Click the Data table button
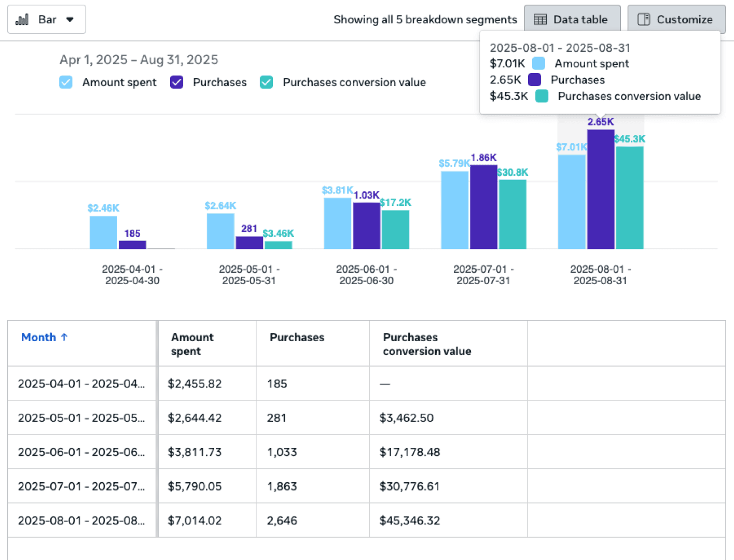The height and width of the screenshot is (560, 734). tap(572, 19)
